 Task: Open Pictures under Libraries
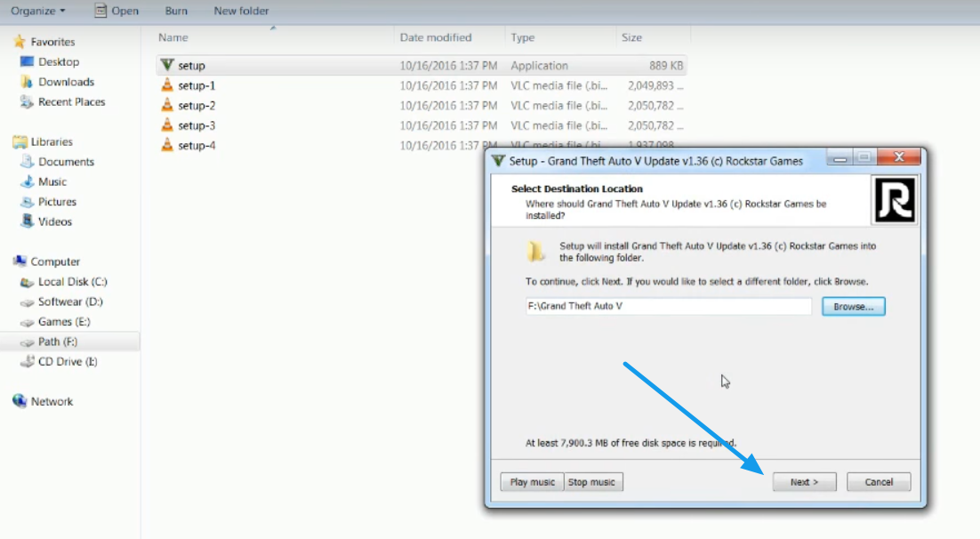(x=58, y=202)
